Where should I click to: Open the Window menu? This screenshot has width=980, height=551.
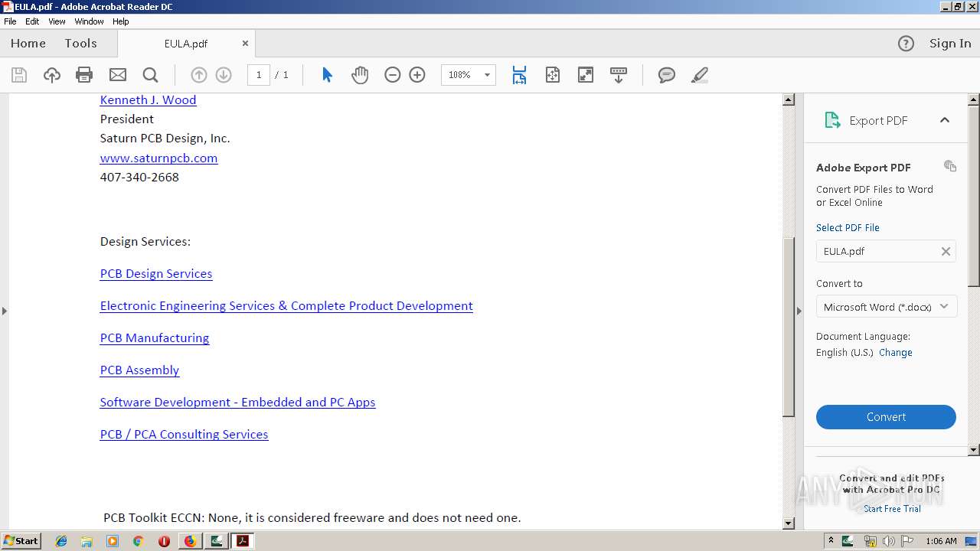click(89, 21)
